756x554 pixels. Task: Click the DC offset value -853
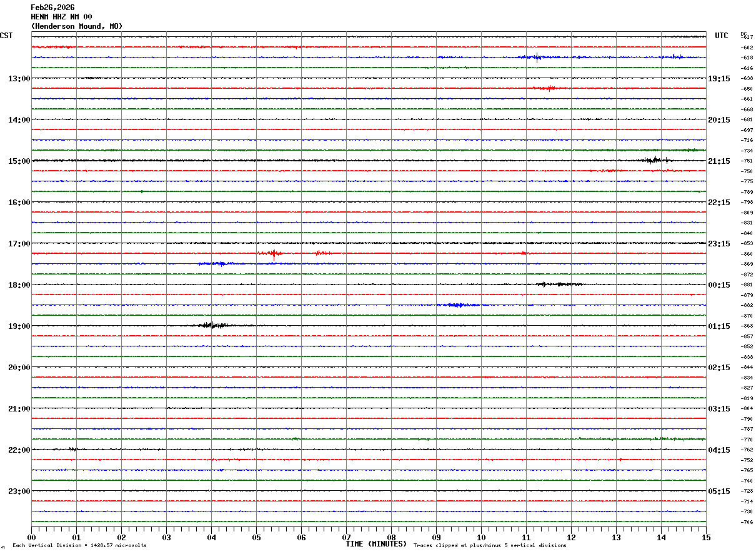tap(747, 243)
